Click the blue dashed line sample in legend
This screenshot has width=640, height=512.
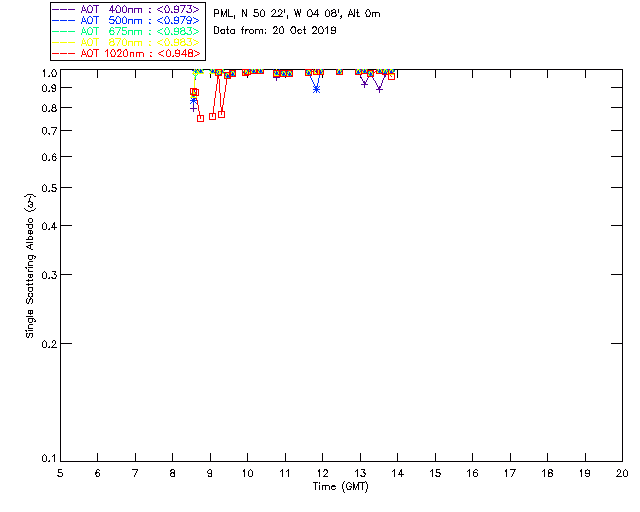tap(63, 20)
